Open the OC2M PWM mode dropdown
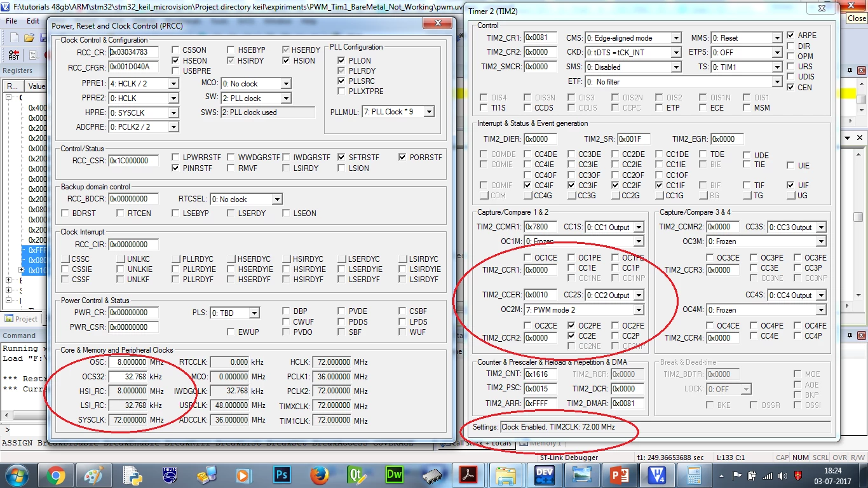The width and height of the screenshot is (868, 488). tap(639, 310)
